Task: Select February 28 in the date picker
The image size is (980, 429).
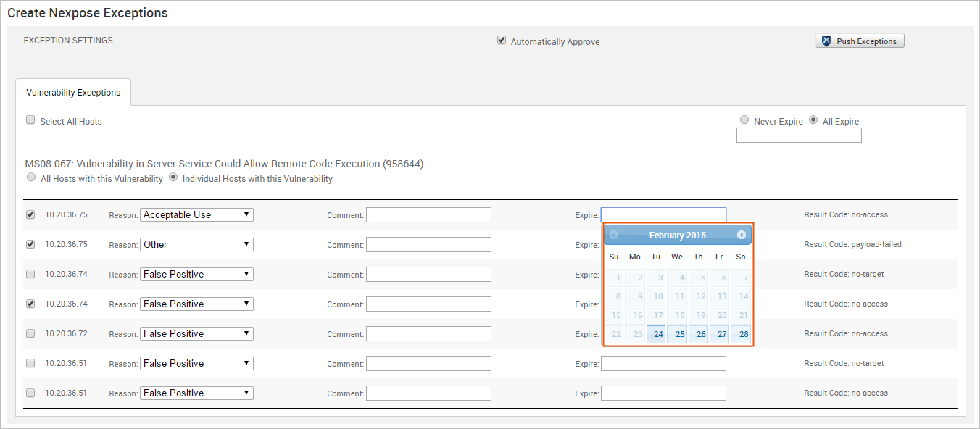Action: click(742, 334)
